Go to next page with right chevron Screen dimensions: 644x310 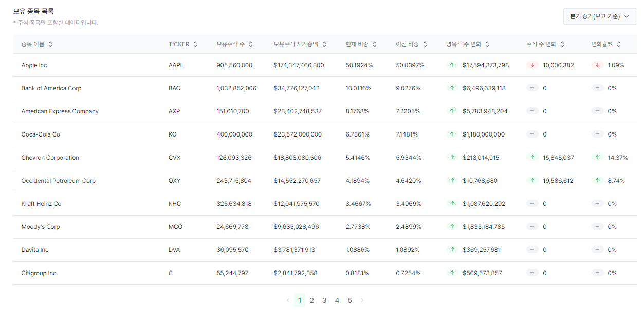[362, 300]
